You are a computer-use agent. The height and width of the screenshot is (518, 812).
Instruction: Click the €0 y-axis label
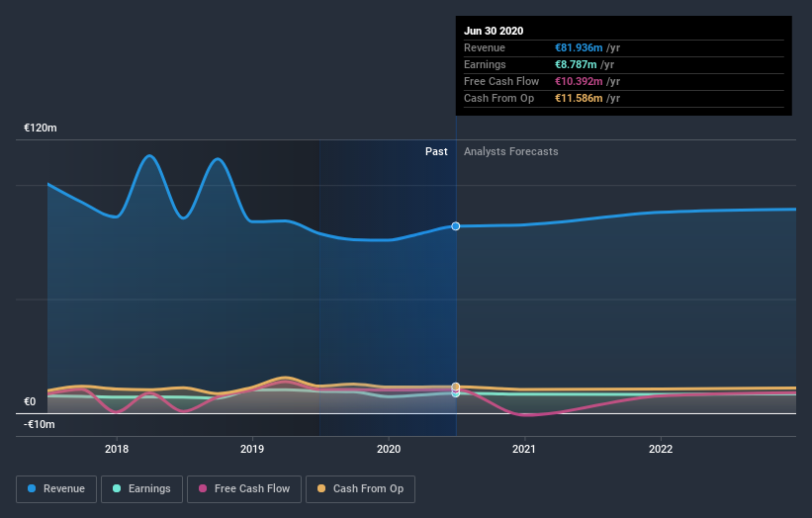coord(30,401)
